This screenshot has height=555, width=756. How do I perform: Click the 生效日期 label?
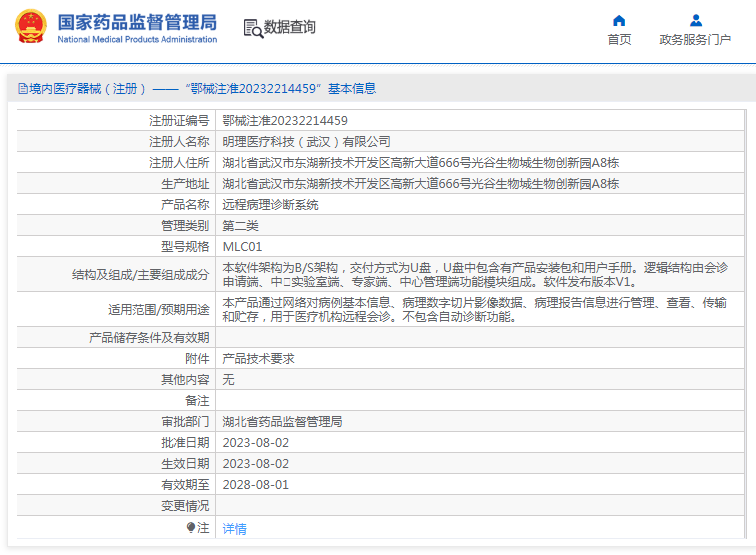click(185, 464)
